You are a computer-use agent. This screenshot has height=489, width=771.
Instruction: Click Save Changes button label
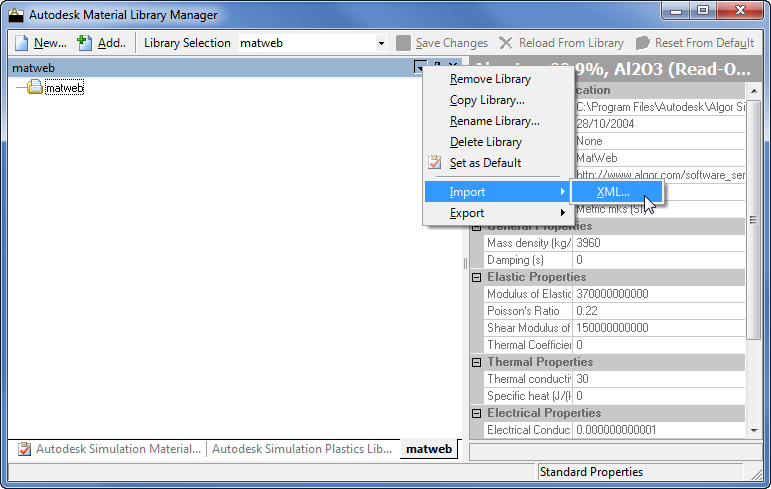click(451, 43)
